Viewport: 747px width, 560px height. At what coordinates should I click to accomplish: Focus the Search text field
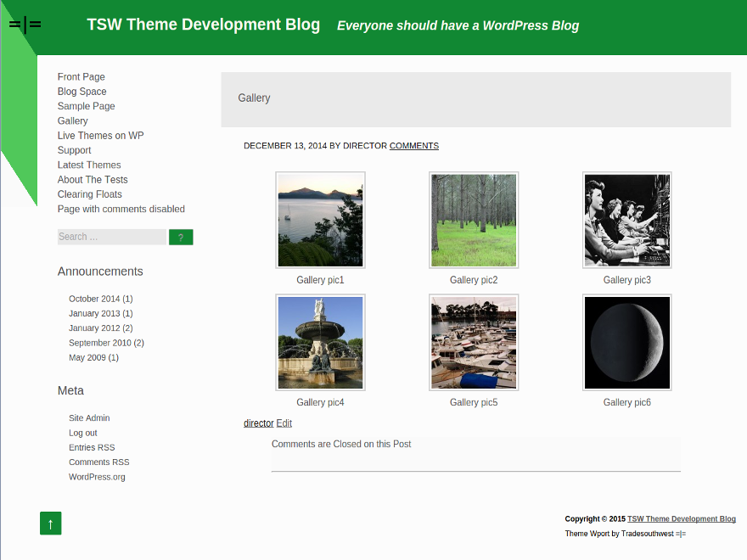[111, 237]
